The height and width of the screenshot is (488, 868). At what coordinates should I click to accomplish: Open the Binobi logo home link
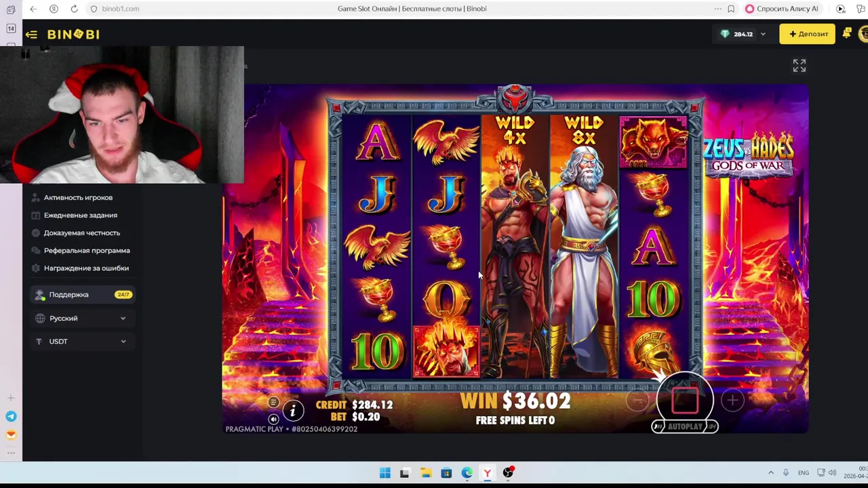[x=73, y=34]
